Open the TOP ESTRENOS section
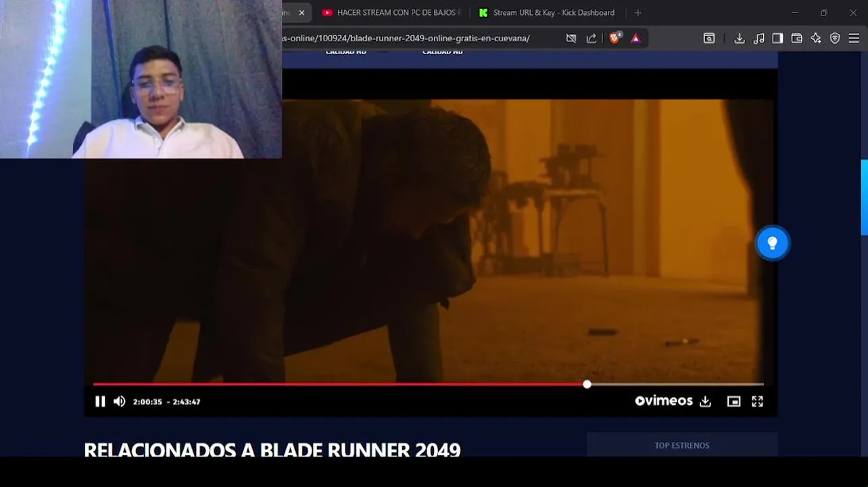The image size is (868, 487). point(682,445)
